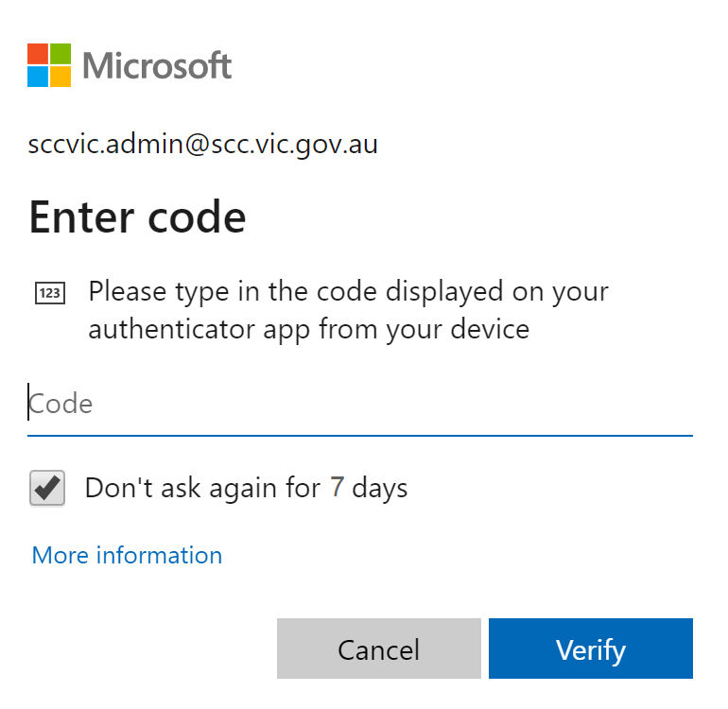Uncheck the Don't ask again checkbox
This screenshot has height=709, width=728.
tap(47, 488)
